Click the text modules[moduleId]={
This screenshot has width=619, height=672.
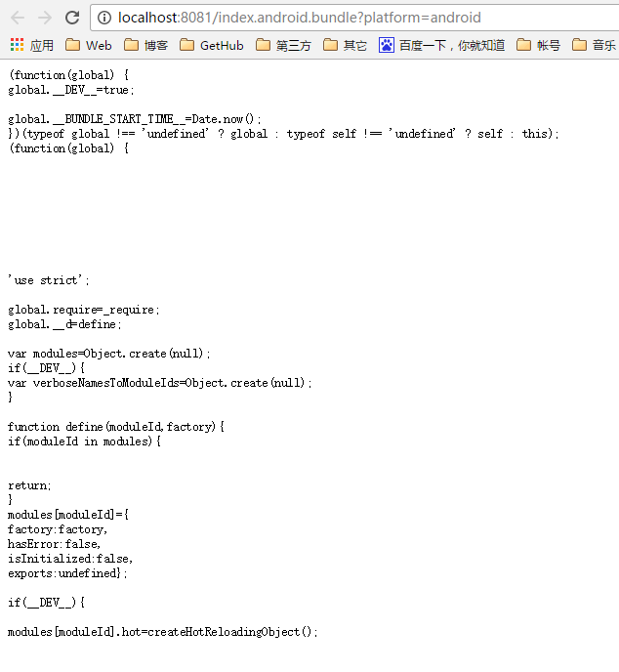68,515
